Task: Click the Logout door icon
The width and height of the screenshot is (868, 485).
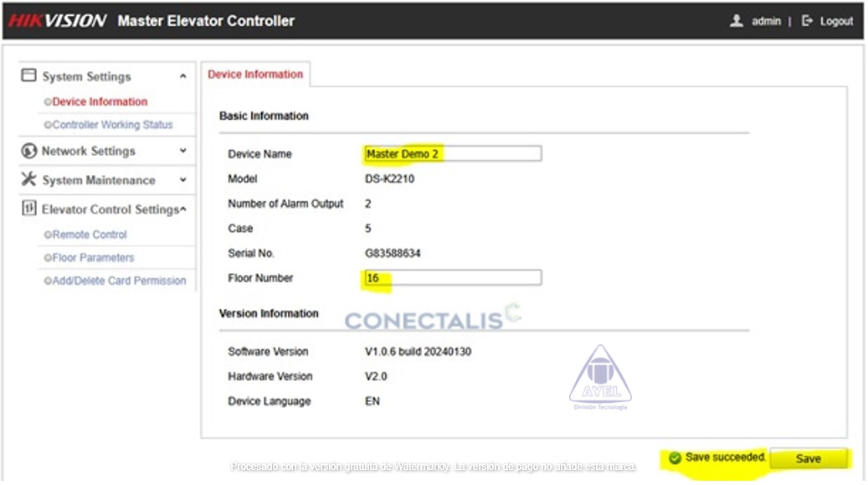Action: pyautogui.click(x=807, y=21)
